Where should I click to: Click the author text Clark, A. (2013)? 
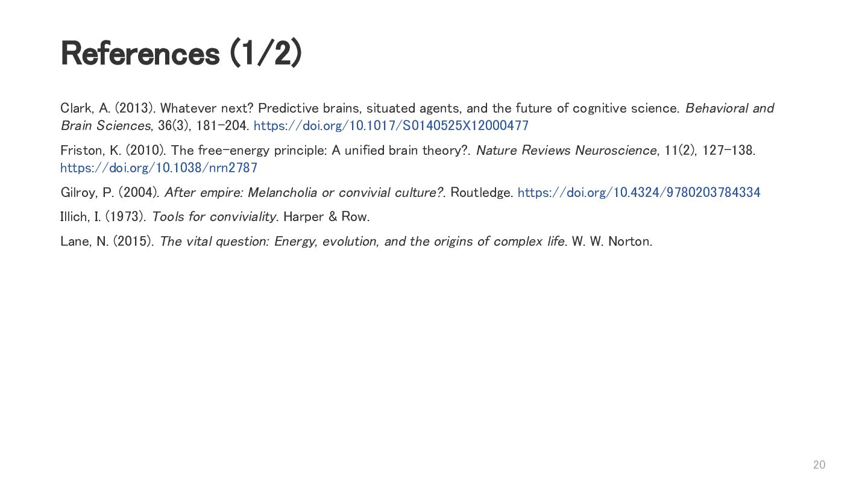click(108, 108)
